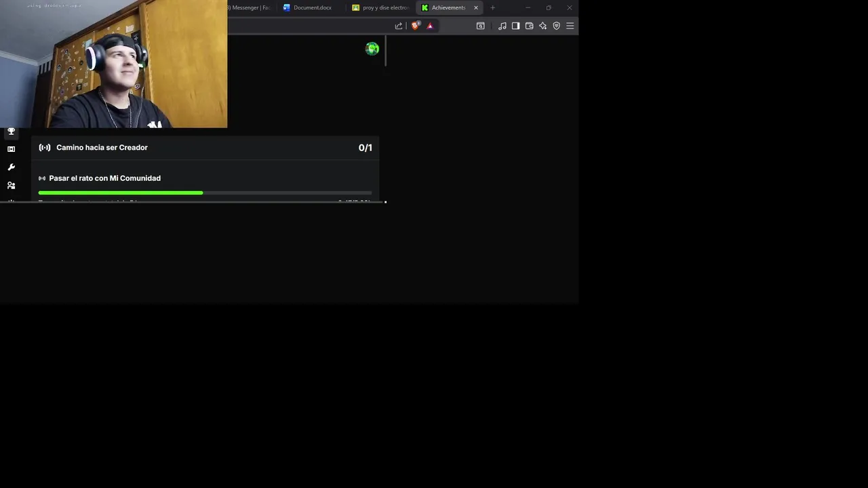Open Brave Shields lion icon

coord(416,26)
